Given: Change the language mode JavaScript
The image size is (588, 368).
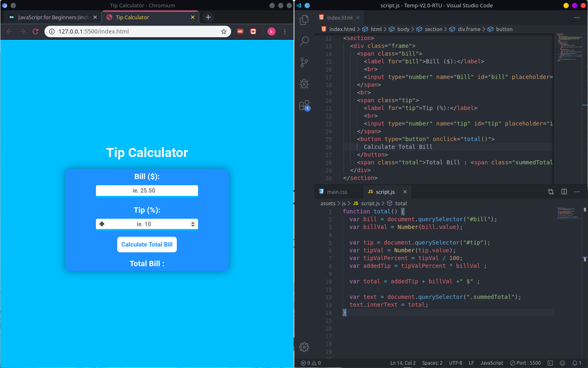Looking at the screenshot, I should point(492,363).
